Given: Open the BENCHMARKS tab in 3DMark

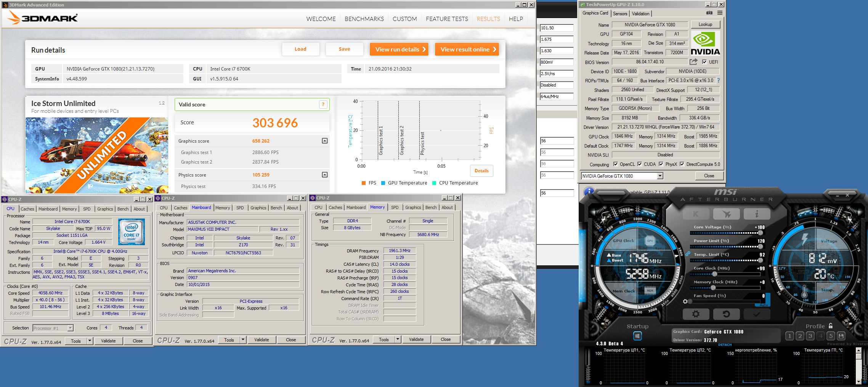Looking at the screenshot, I should tap(364, 19).
